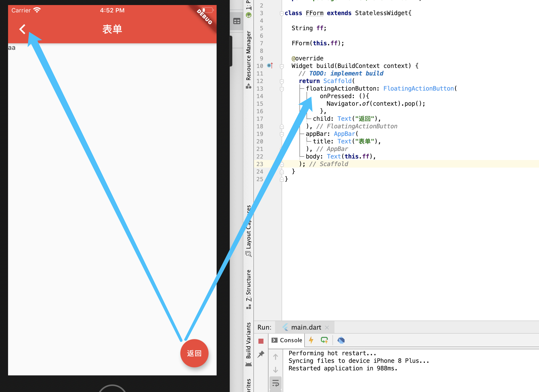Toggle soft-wrap in the console
Viewport: 539px width, 392px height.
pos(276,383)
